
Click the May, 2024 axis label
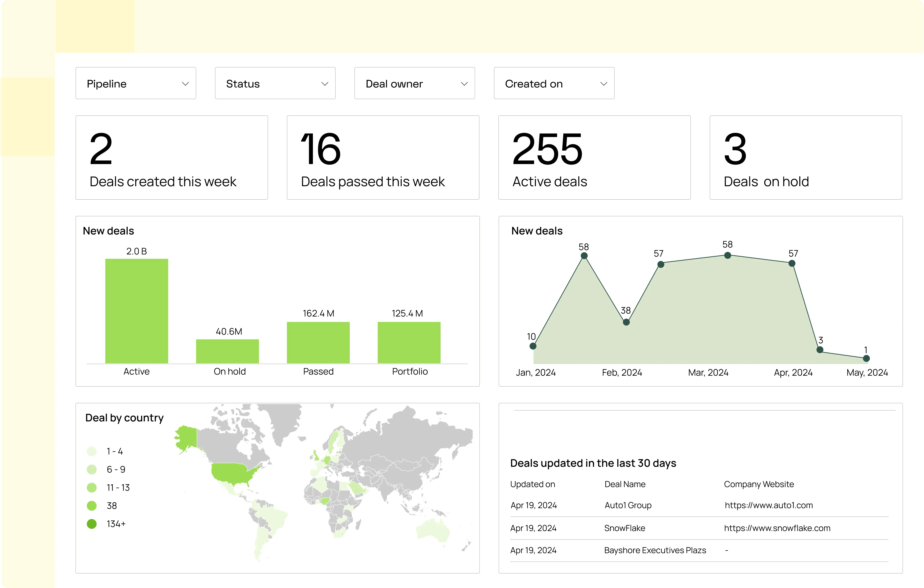[x=867, y=372]
